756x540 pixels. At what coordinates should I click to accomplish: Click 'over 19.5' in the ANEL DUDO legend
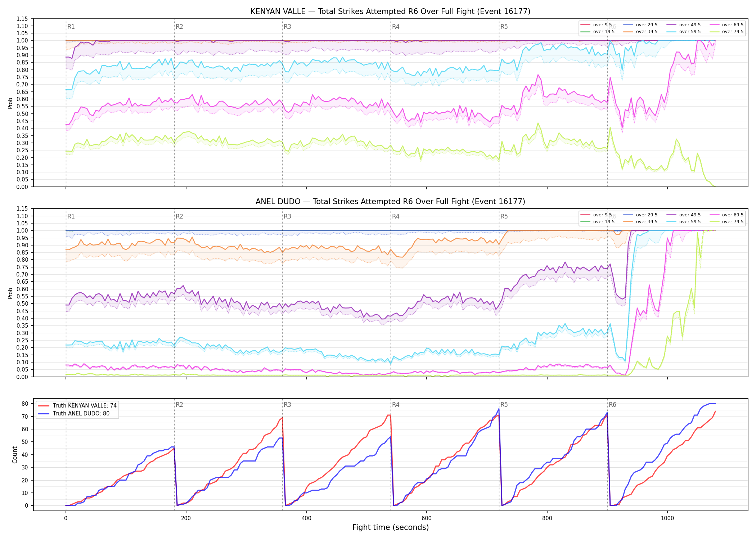point(604,222)
